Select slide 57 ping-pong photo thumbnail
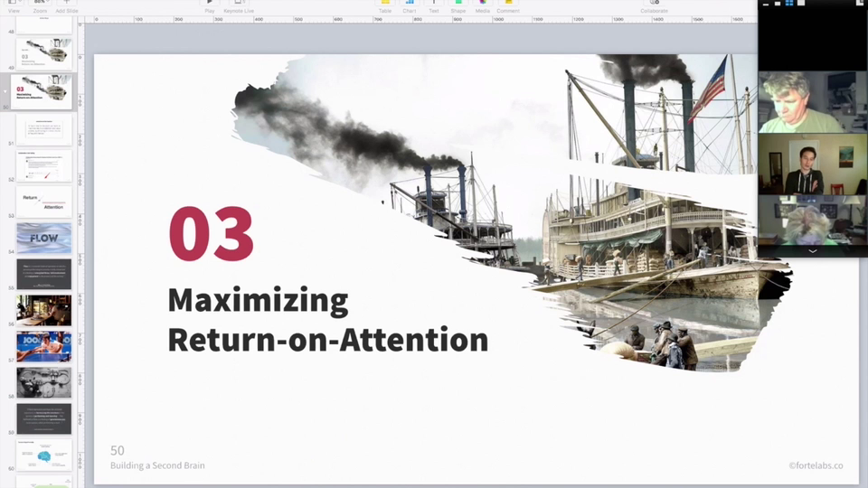Image resolution: width=868 pixels, height=488 pixels. pyautogui.click(x=43, y=346)
